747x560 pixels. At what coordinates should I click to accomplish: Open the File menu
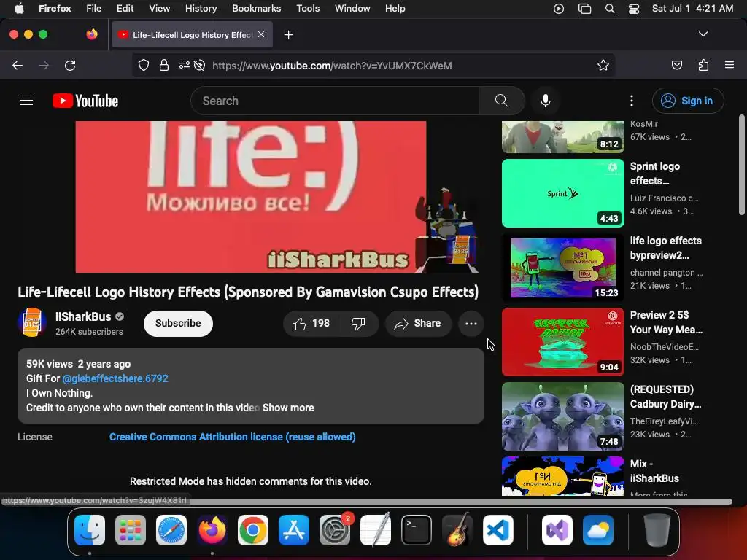pyautogui.click(x=94, y=8)
